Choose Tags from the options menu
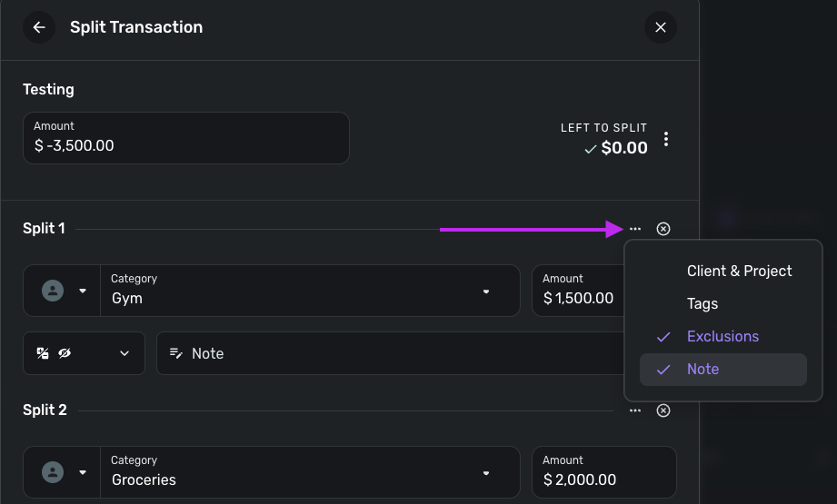Image resolution: width=837 pixels, height=504 pixels. click(x=702, y=303)
